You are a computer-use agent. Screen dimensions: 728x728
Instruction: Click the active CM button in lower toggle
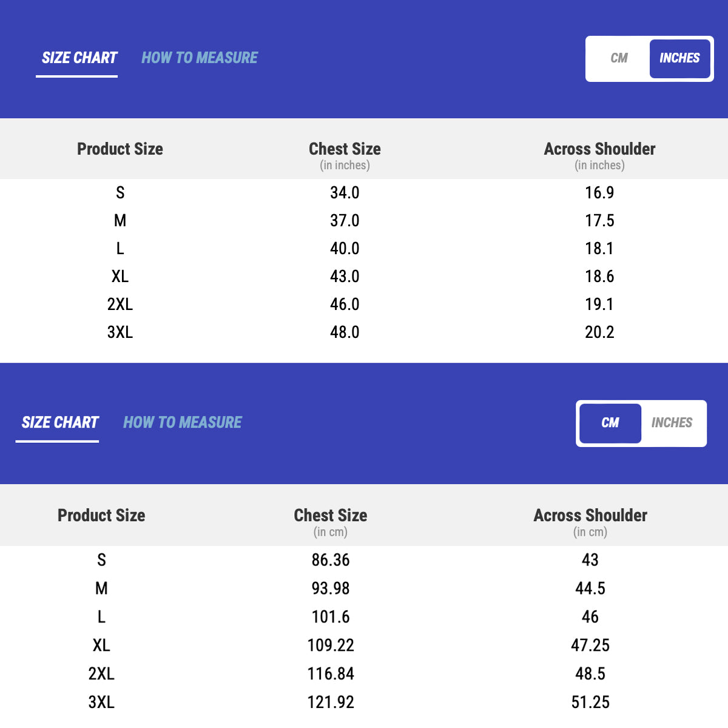(610, 423)
